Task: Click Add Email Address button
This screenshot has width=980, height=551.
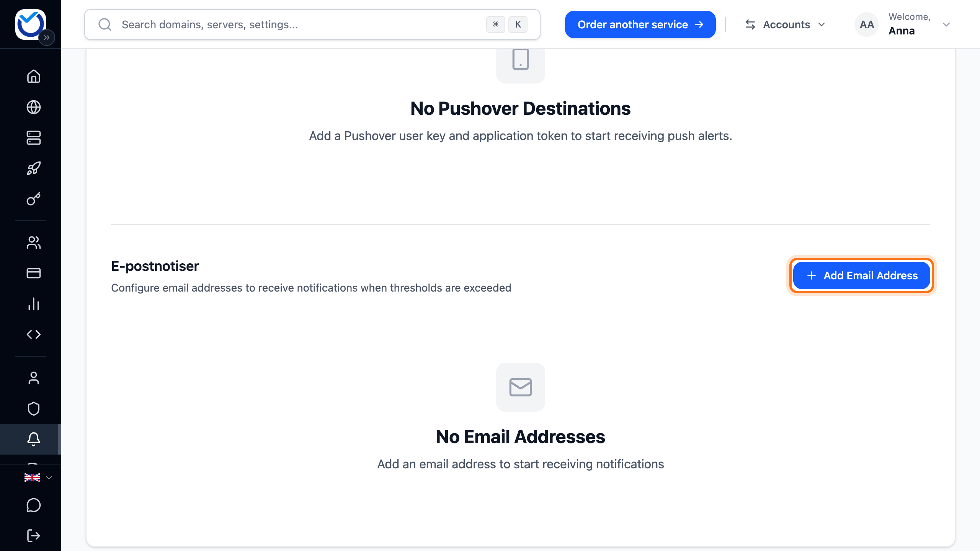Action: tap(861, 275)
